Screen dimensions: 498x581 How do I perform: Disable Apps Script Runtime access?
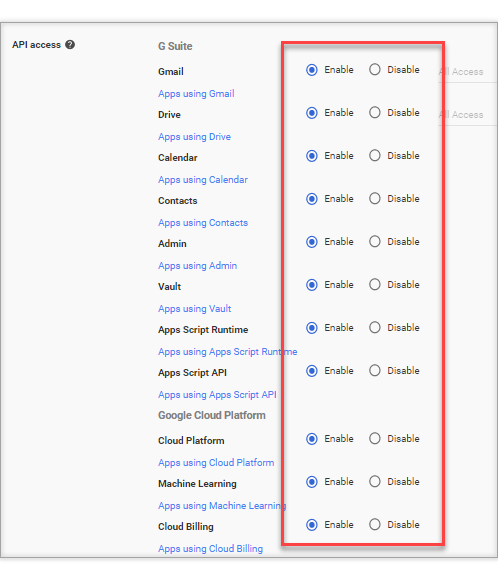click(x=375, y=328)
